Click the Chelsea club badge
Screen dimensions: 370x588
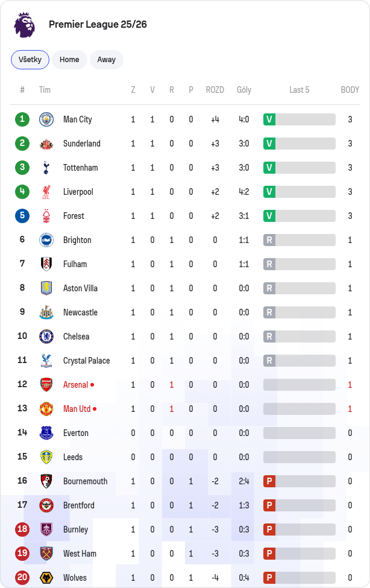pyautogui.click(x=46, y=337)
